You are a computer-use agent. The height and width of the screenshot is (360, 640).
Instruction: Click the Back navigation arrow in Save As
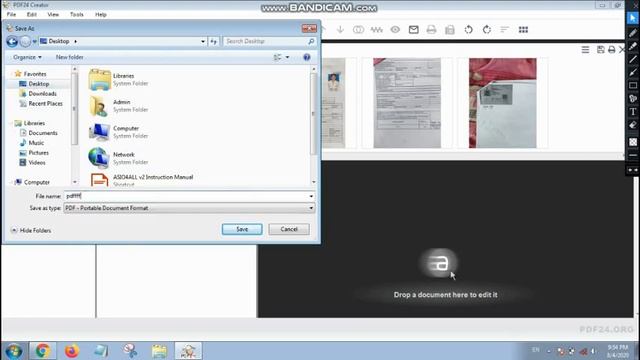[12, 41]
